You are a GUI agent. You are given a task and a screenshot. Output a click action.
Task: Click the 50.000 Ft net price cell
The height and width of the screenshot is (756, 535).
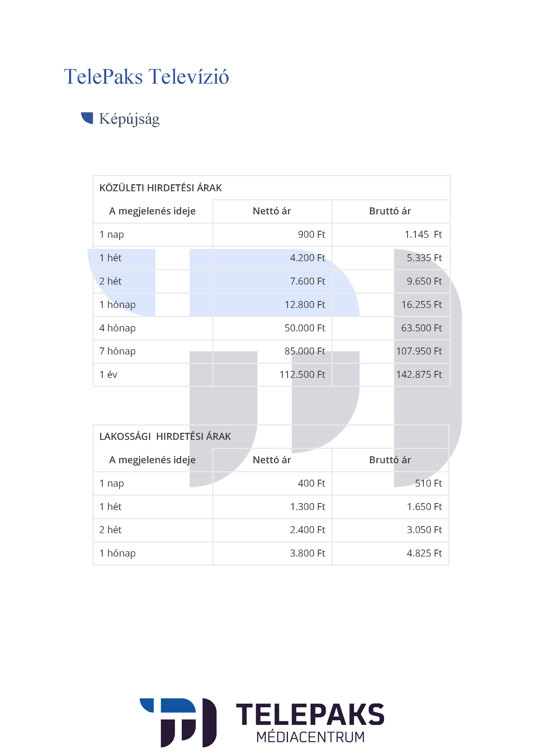pyautogui.click(x=304, y=328)
